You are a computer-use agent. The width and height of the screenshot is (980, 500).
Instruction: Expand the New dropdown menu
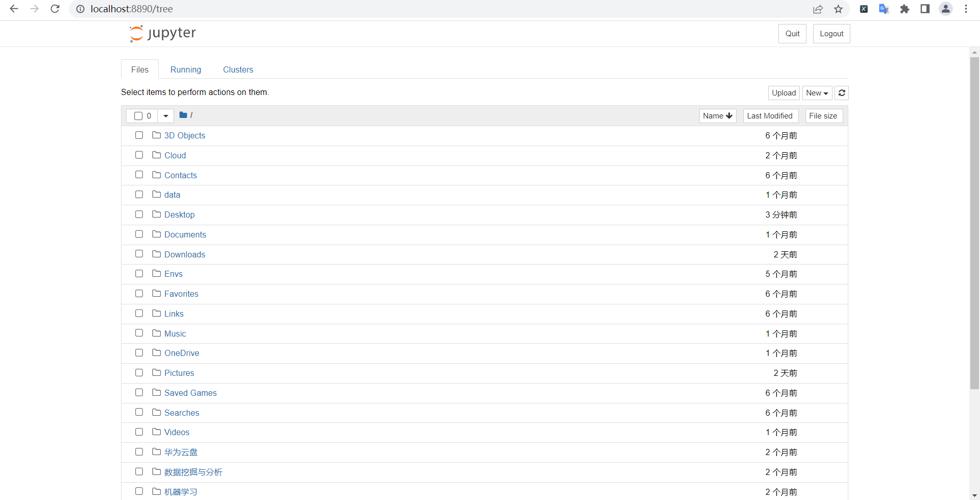pyautogui.click(x=817, y=93)
